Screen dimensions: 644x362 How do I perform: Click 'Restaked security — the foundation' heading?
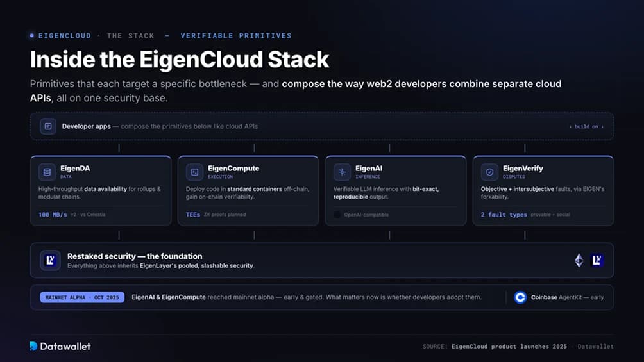135,256
